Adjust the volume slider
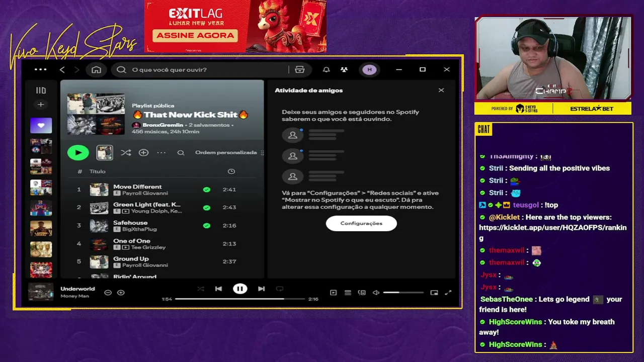Viewport: 644px width, 362px height. click(403, 293)
